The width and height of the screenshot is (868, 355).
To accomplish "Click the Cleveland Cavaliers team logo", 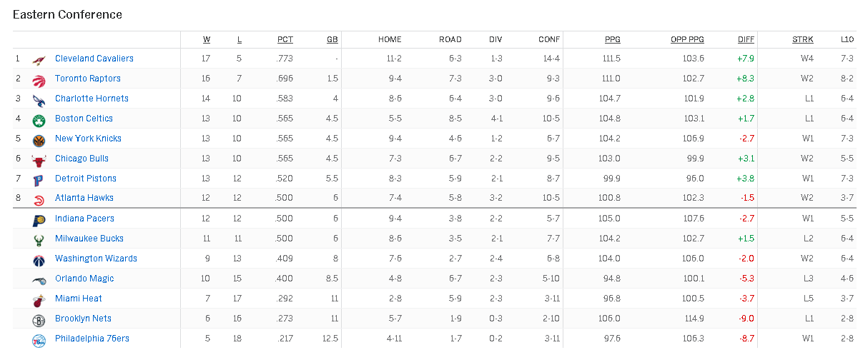I will [39, 59].
